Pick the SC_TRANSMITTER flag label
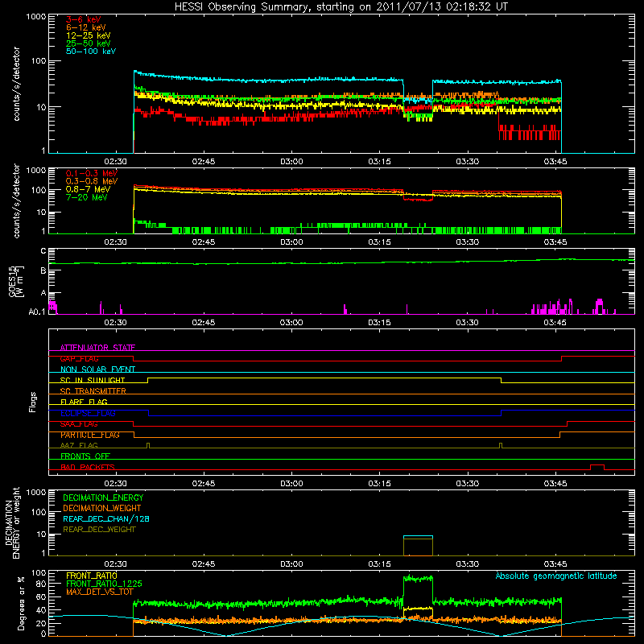 click(x=93, y=391)
